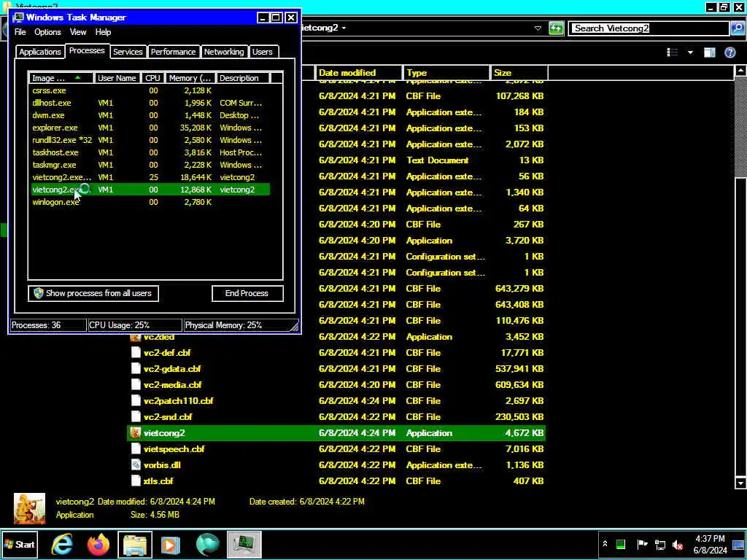The height and width of the screenshot is (560, 747).
Task: Click file list scroll up arrow
Action: (x=740, y=71)
